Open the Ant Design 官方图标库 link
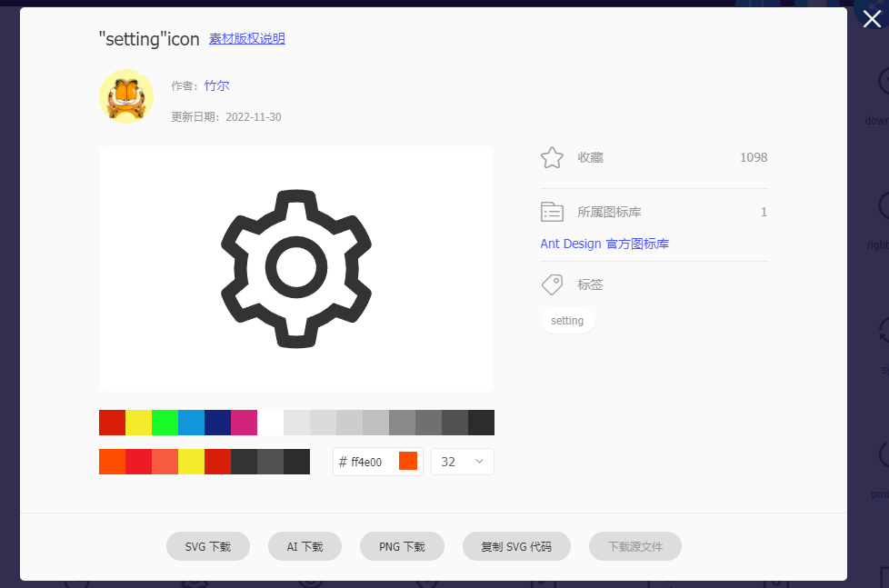Image resolution: width=889 pixels, height=588 pixels. pos(604,244)
